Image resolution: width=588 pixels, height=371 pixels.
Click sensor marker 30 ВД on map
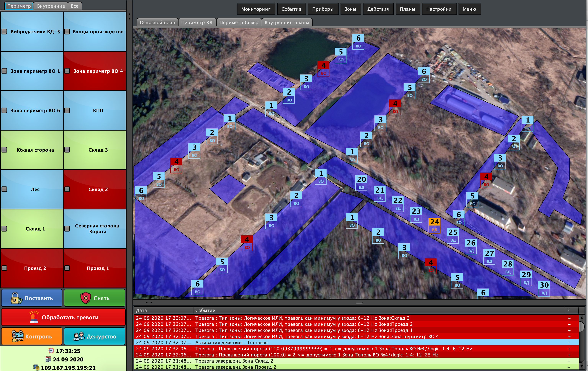pos(544,288)
